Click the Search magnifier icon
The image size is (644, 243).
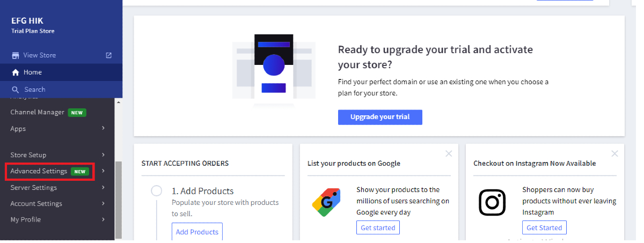tap(15, 90)
